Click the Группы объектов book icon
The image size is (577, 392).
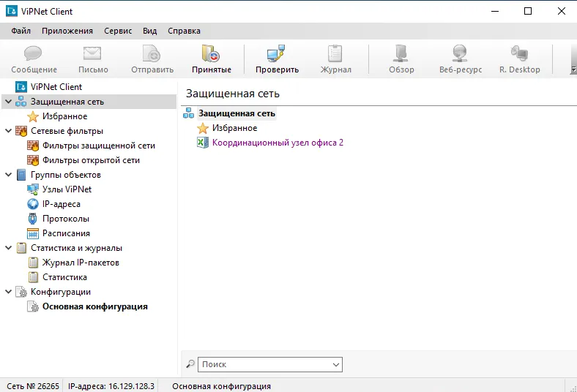pyautogui.click(x=21, y=175)
